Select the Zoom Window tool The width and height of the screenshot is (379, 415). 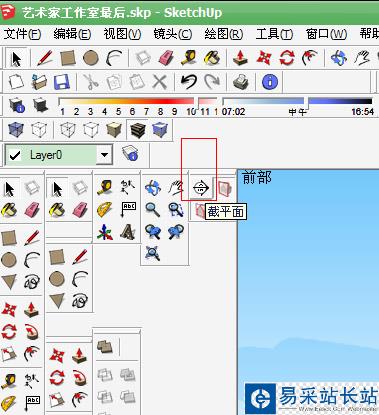tap(176, 210)
